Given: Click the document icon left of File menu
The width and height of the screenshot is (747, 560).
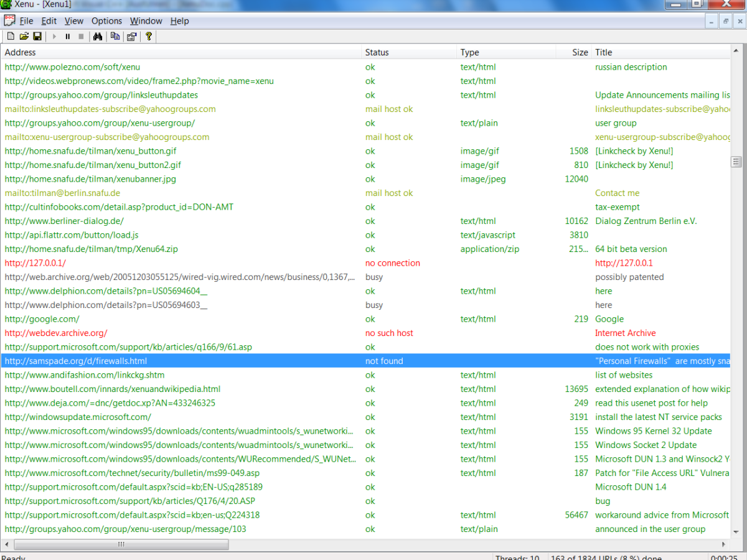Looking at the screenshot, I should pyautogui.click(x=9, y=21).
